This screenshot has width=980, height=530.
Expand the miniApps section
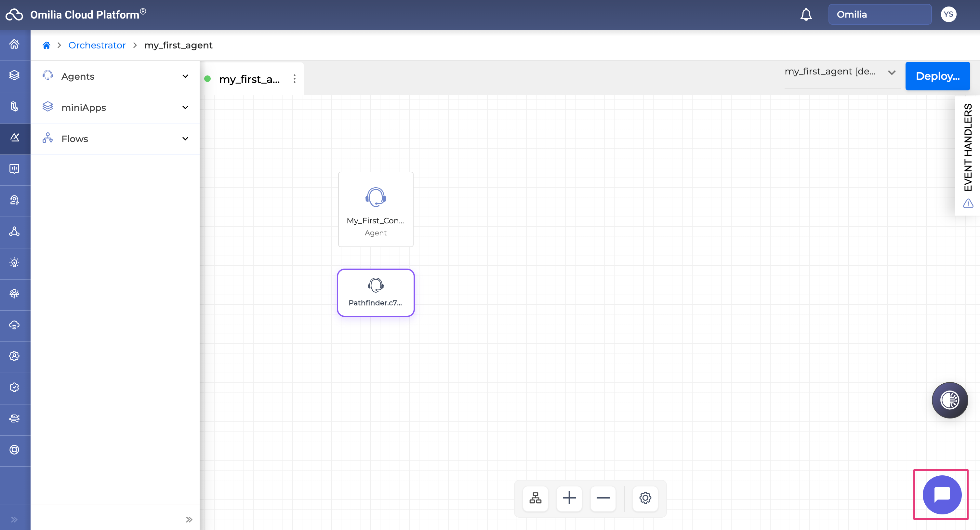coord(185,107)
